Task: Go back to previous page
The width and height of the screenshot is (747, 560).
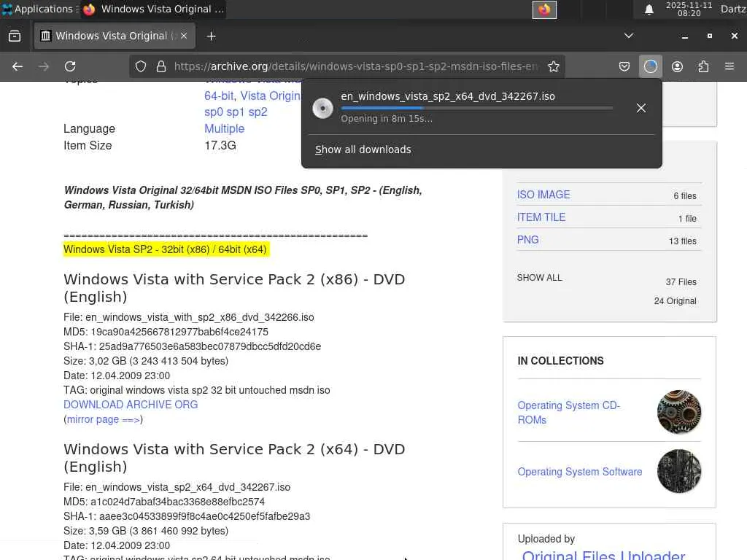Action: (x=18, y=66)
